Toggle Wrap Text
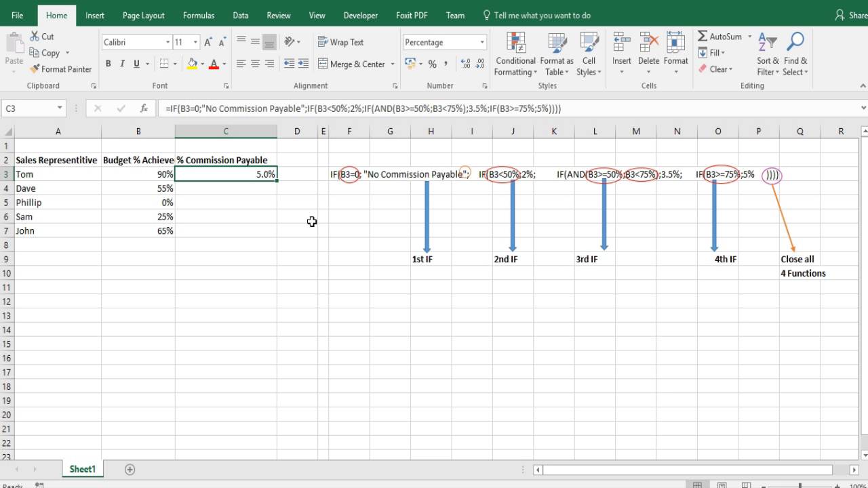The height and width of the screenshot is (488, 868). coord(341,42)
